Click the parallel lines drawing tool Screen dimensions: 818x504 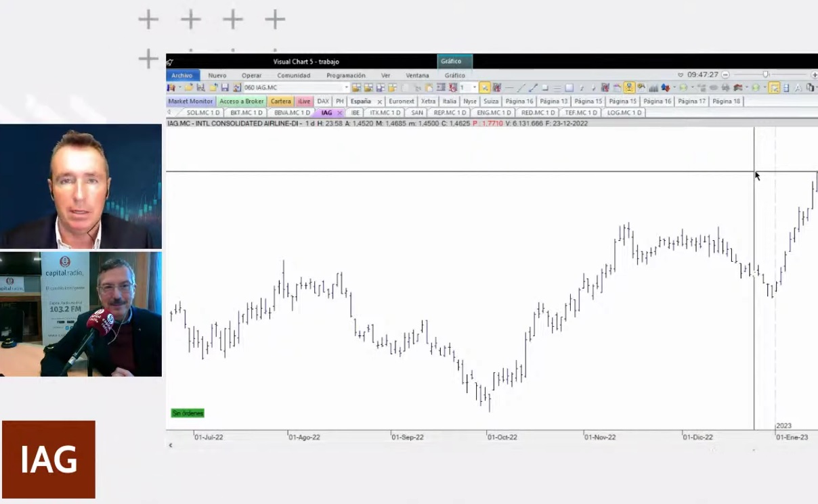[557, 88]
